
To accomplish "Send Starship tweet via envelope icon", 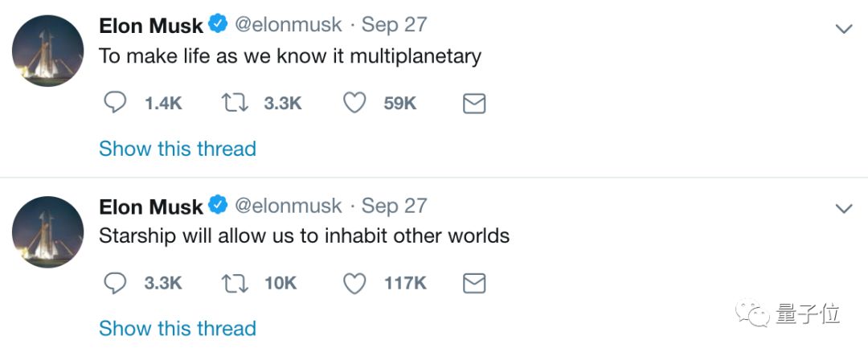I will click(474, 284).
